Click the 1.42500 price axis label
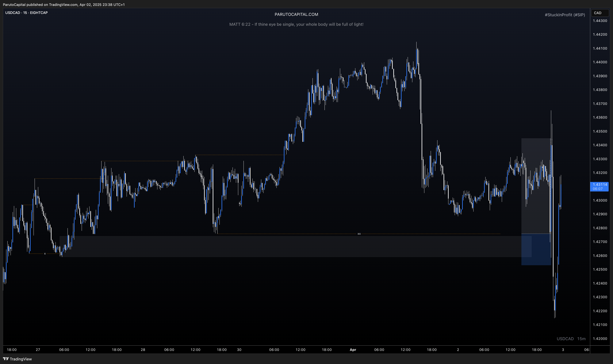 tap(600, 269)
